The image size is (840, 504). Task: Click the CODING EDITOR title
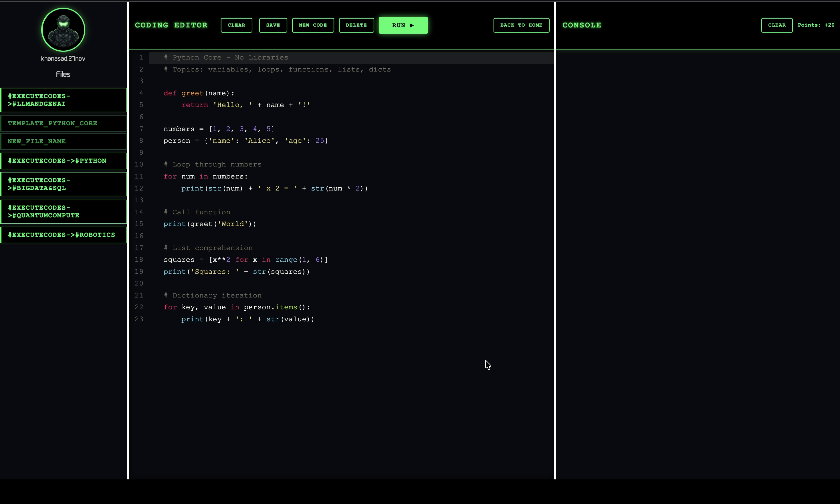pyautogui.click(x=171, y=25)
